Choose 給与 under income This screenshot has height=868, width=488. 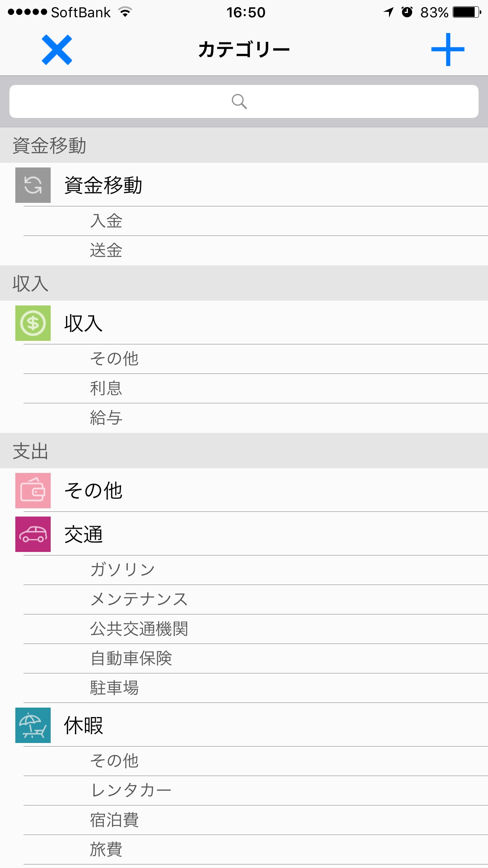coord(106,418)
